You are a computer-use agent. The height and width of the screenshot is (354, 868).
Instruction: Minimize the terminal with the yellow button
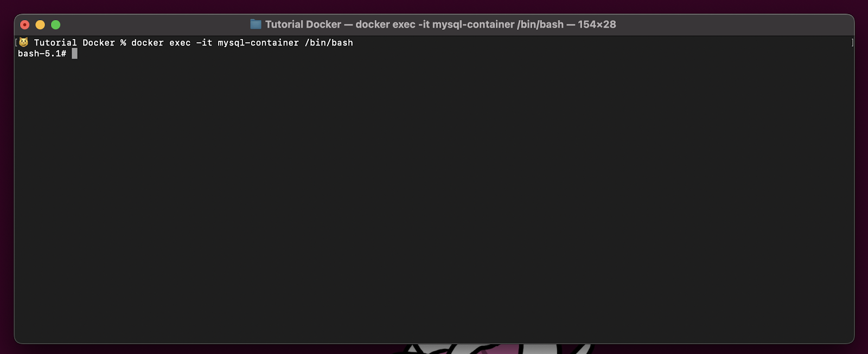pyautogui.click(x=40, y=24)
